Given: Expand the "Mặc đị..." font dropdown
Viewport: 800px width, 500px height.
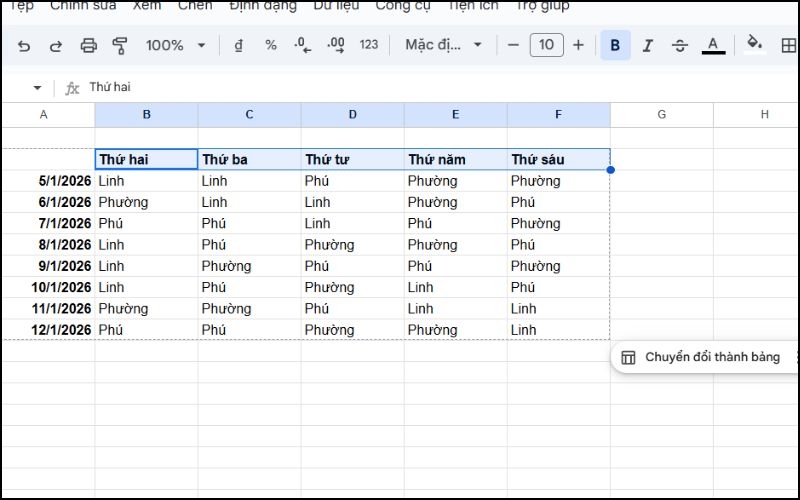Looking at the screenshot, I should click(444, 45).
